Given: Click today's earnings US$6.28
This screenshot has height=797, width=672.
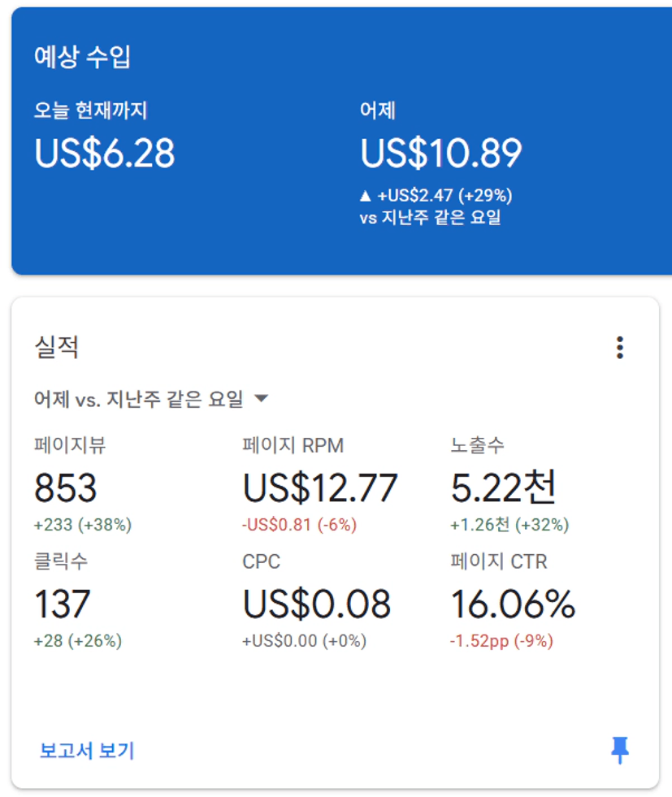Looking at the screenshot, I should [105, 153].
